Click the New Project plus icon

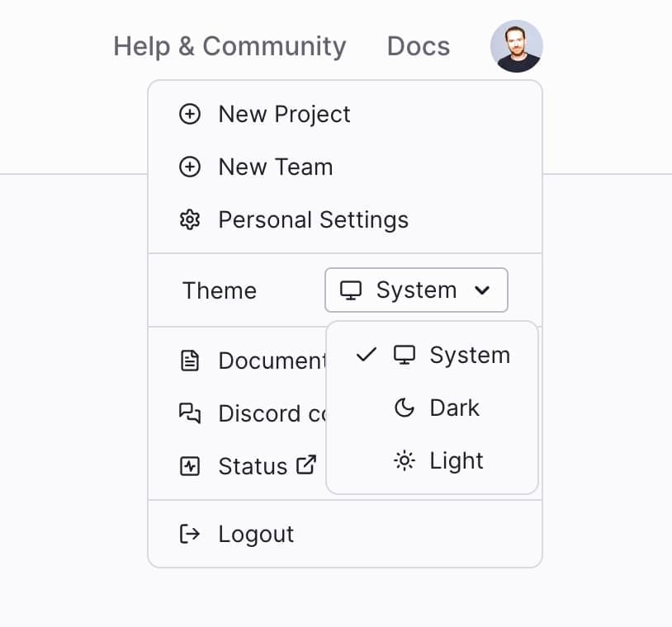pyautogui.click(x=190, y=115)
